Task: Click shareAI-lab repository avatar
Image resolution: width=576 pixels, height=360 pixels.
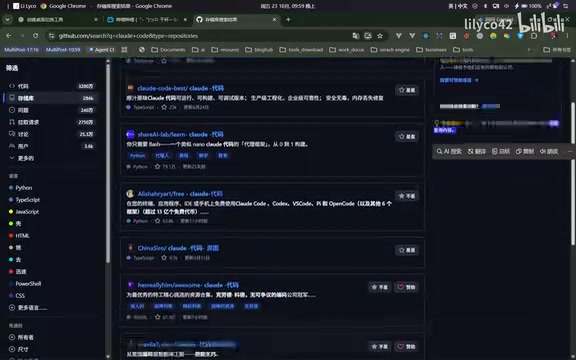Action: [x=130, y=134]
